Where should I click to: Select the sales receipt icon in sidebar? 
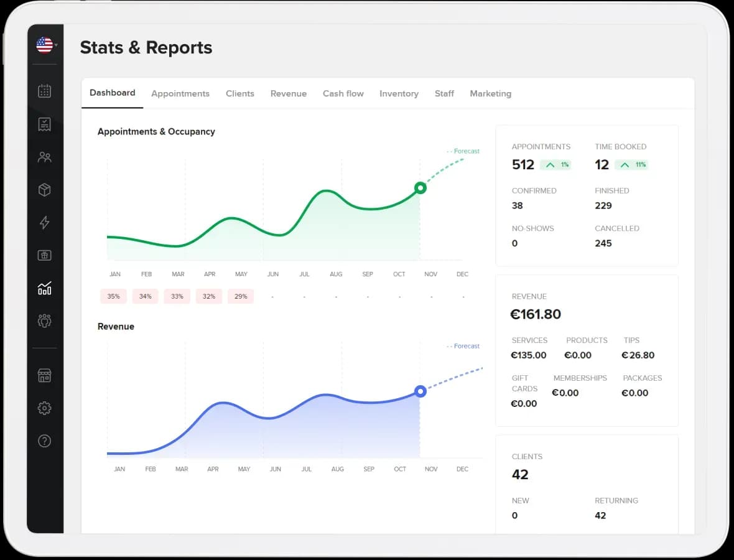(44, 124)
